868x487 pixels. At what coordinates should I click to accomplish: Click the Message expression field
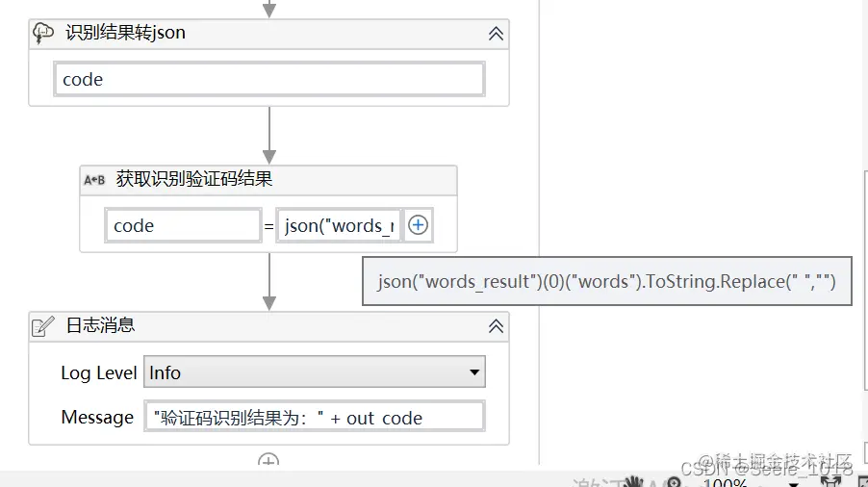(315, 417)
